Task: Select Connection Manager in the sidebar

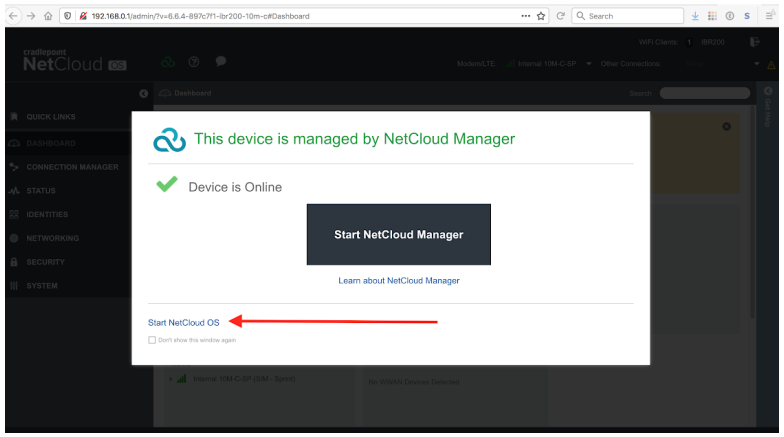Action: 72,167
